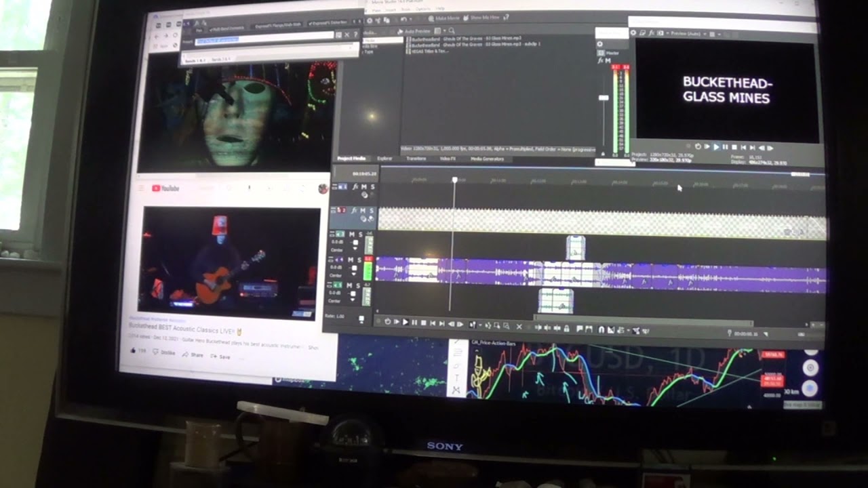Screen dimensions: 868x488
Task: Toggle Auto Preview in Project Media
Action: coord(414,31)
